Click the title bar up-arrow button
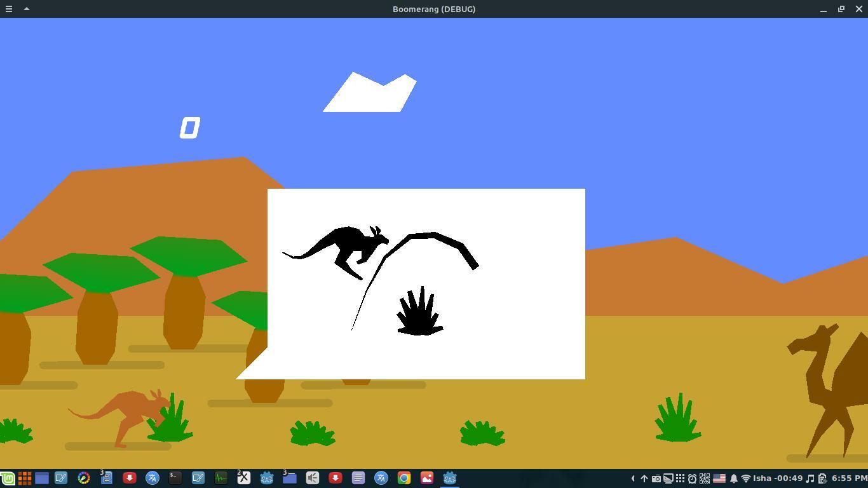868x488 pixels. click(27, 9)
